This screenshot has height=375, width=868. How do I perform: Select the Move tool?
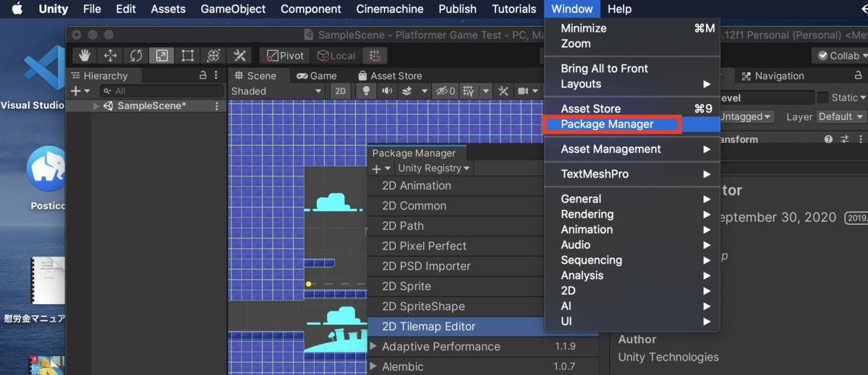tap(110, 56)
